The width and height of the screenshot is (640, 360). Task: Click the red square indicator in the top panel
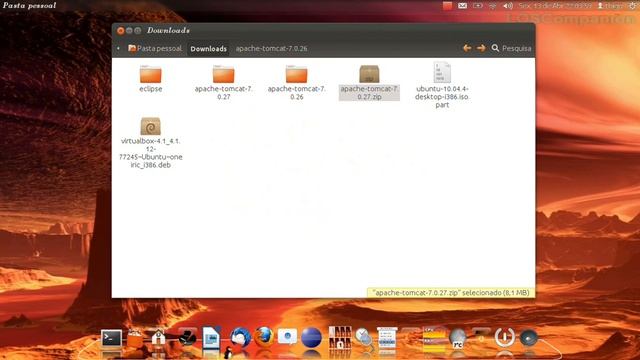[447, 6]
